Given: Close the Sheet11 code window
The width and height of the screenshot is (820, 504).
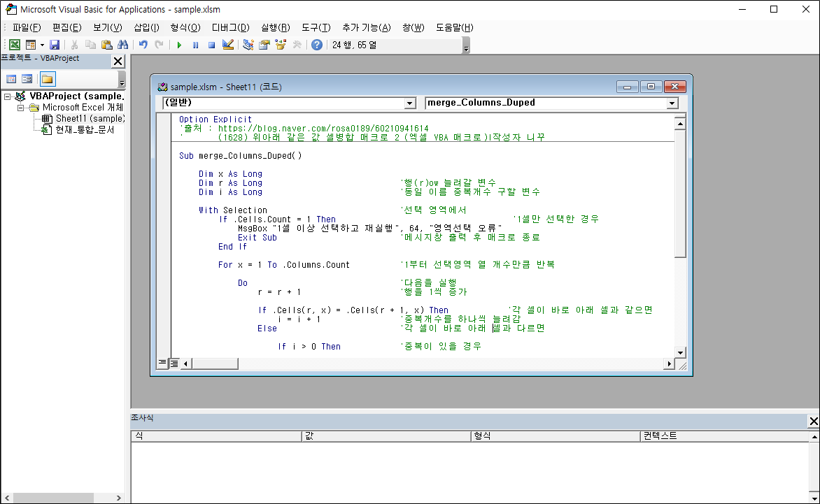Looking at the screenshot, I should pyautogui.click(x=675, y=87).
